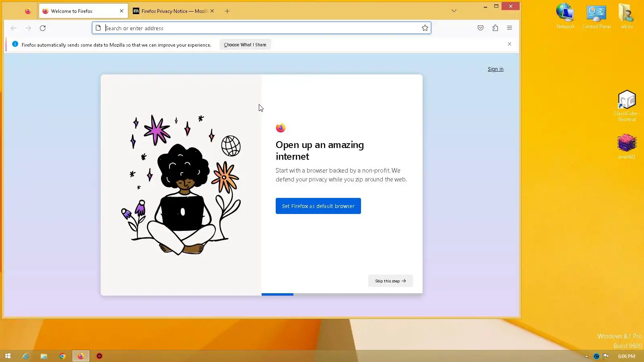This screenshot has width=644, height=362.
Task: Open Firefox View from the tab strip
Action: [28, 11]
